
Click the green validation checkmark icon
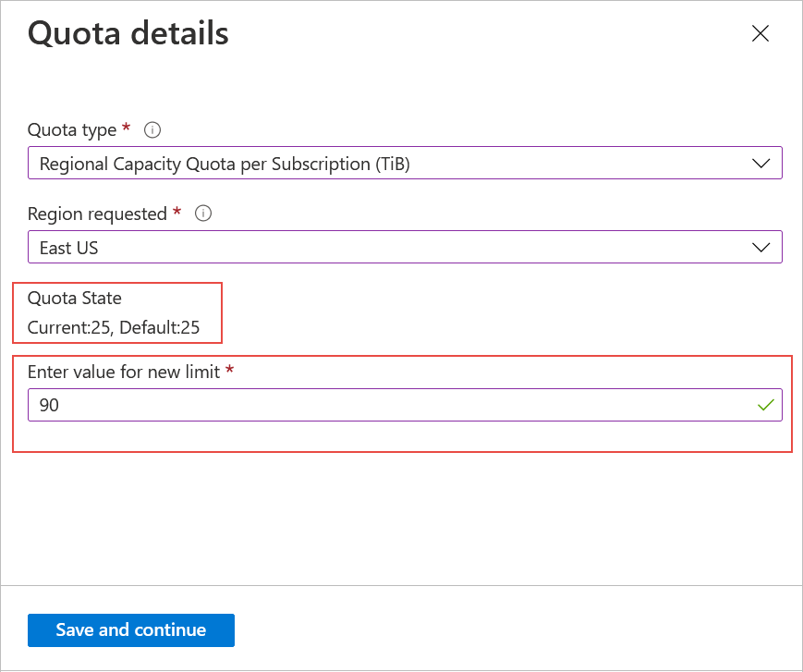coord(764,405)
